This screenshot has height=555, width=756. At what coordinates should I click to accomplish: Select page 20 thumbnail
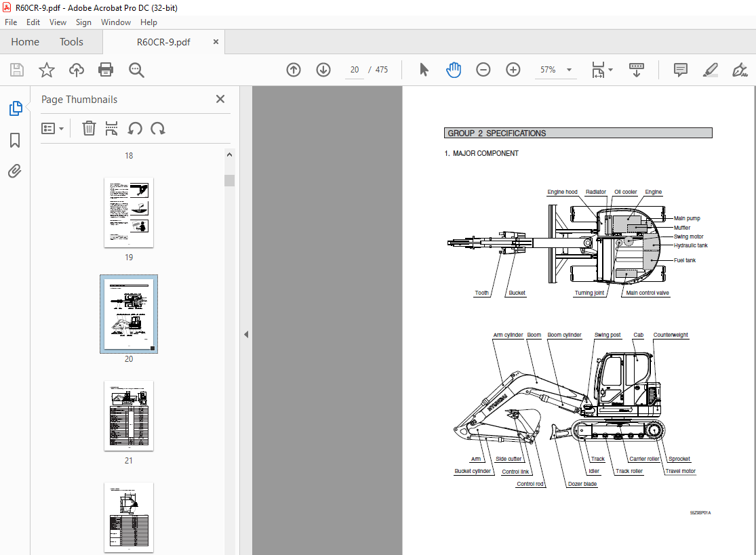pyautogui.click(x=129, y=314)
